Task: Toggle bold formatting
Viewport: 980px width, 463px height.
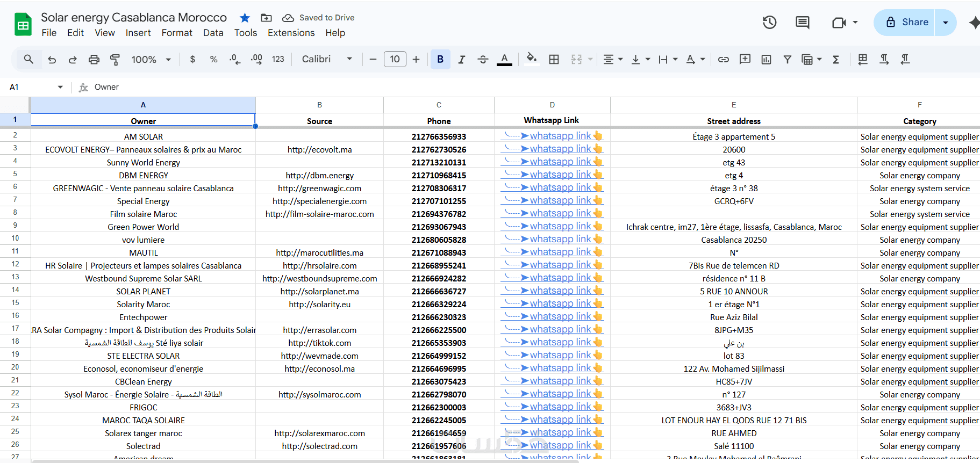Action: 440,60
